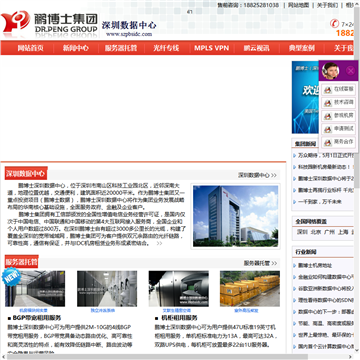360x360 pixels.
Task: Click 关于我们 link in top bar
Action: point(327,5)
